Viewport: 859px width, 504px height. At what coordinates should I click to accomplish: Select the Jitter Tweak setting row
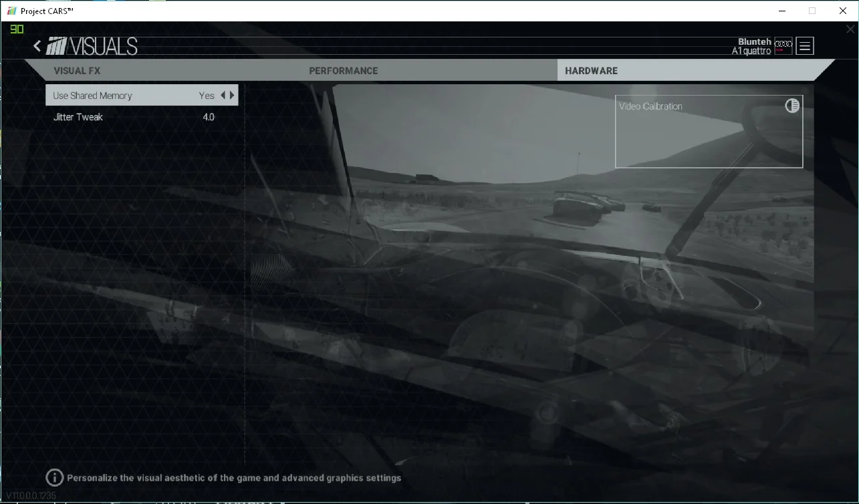pos(142,117)
